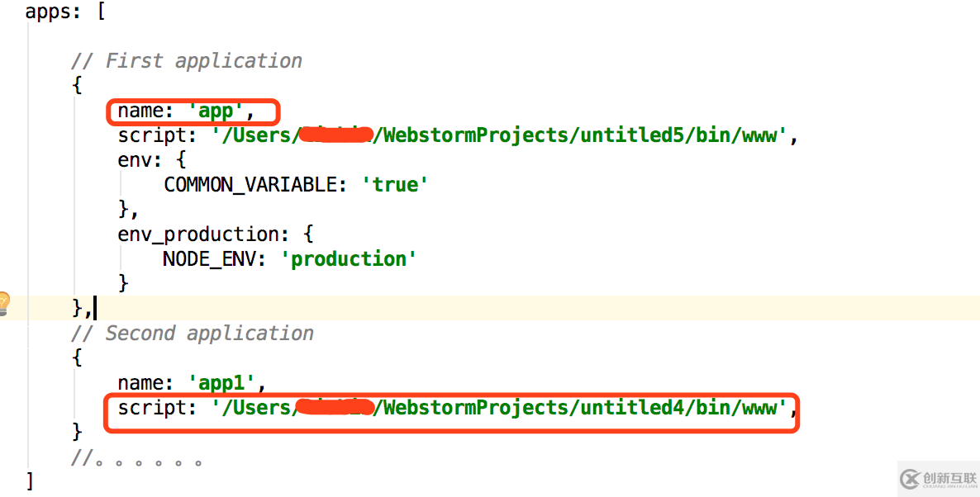Click the 'app1' name string value
Viewport: 980px width, 497px height.
pos(221,383)
